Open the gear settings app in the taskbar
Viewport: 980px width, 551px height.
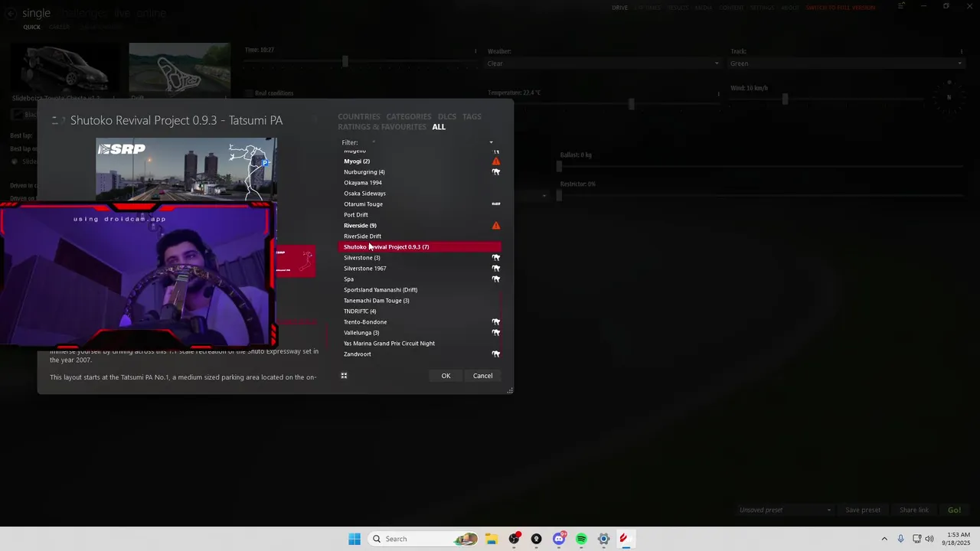(603, 539)
